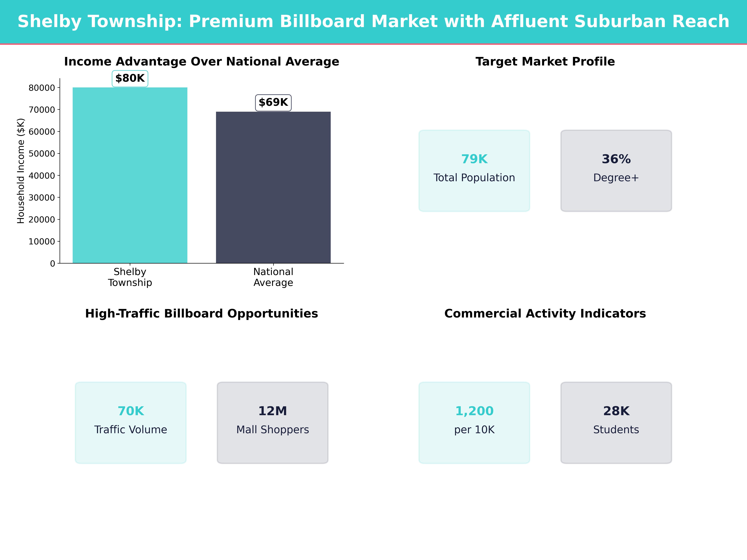The width and height of the screenshot is (747, 560).
Task: Select the 28K Students card
Action: [616, 423]
